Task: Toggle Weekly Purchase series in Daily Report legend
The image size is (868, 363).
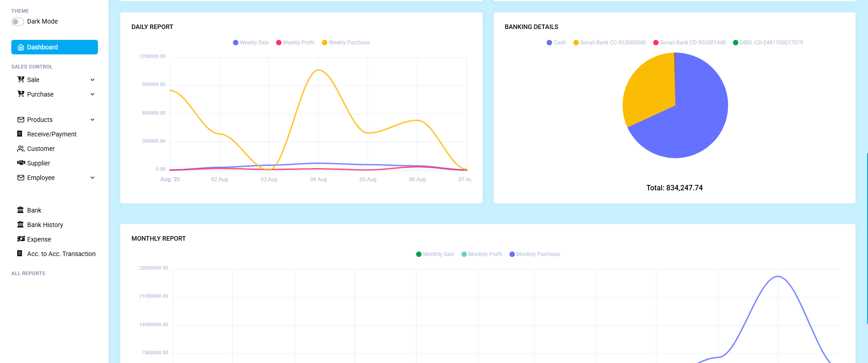Action: (x=345, y=43)
